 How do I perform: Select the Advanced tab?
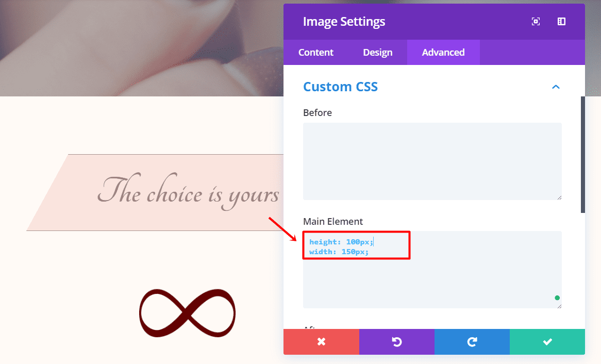(443, 53)
